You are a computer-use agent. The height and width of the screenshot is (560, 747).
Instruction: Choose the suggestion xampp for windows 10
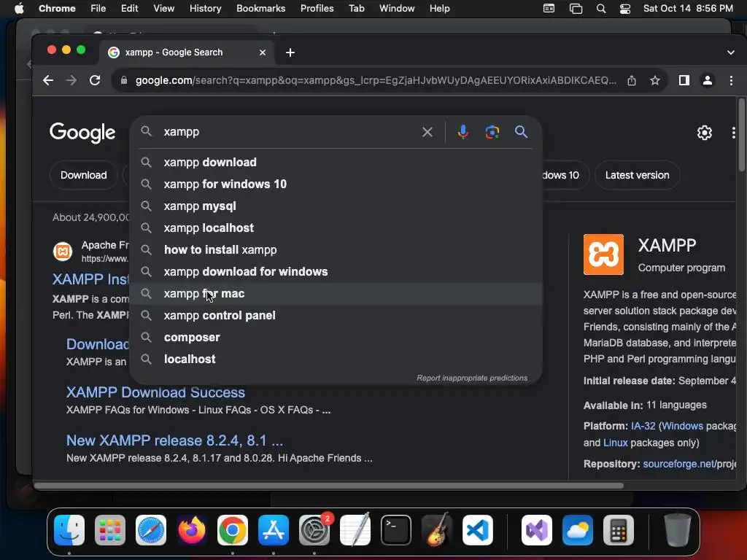pyautogui.click(x=336, y=184)
